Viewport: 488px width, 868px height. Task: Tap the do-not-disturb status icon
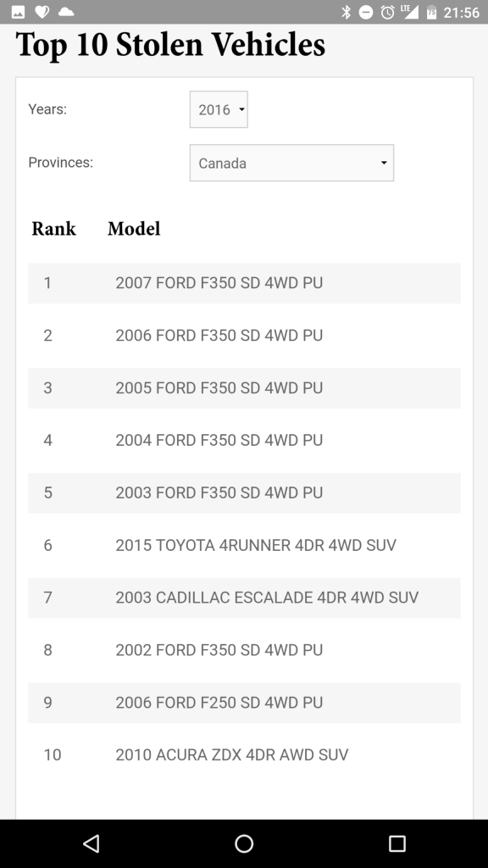[366, 12]
